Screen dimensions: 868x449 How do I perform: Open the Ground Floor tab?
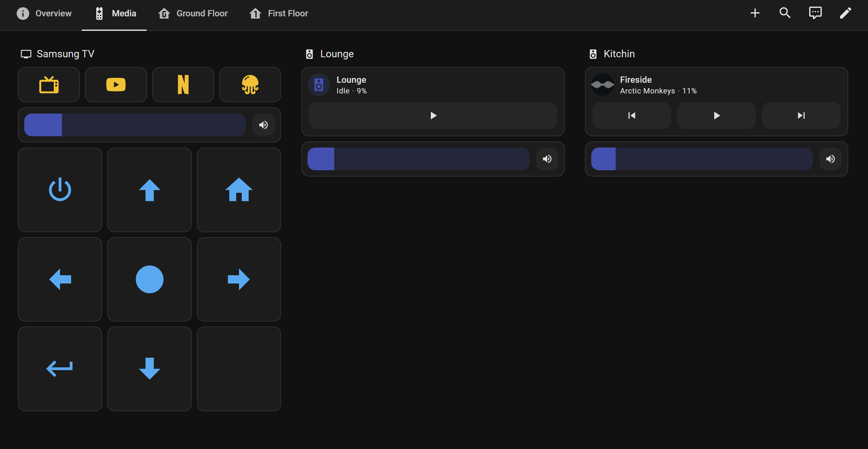click(x=193, y=14)
